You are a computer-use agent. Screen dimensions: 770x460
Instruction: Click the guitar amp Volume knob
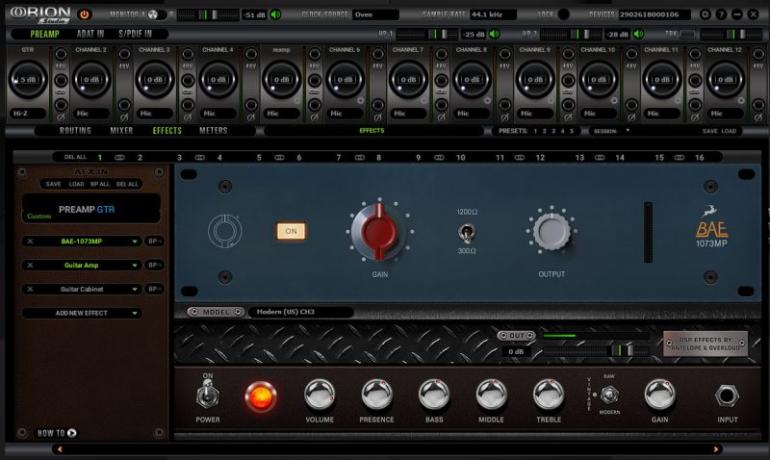pyautogui.click(x=319, y=394)
